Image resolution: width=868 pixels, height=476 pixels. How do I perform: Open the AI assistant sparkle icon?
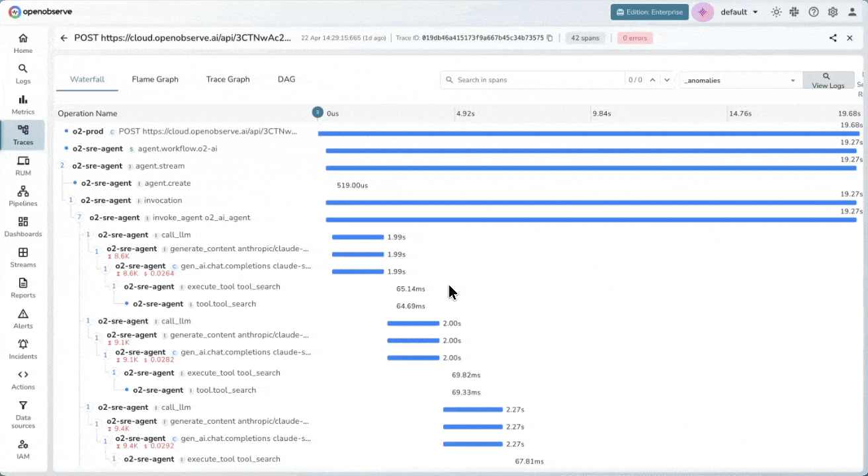(x=703, y=12)
